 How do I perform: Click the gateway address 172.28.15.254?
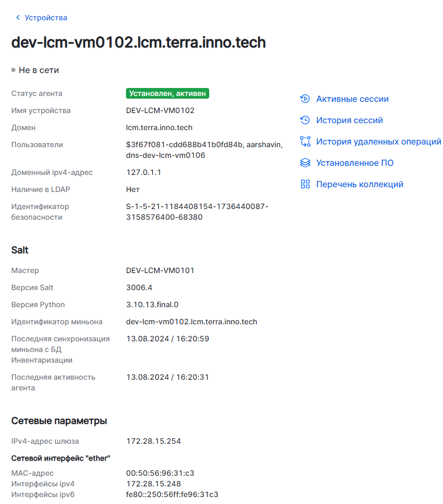pyautogui.click(x=154, y=441)
